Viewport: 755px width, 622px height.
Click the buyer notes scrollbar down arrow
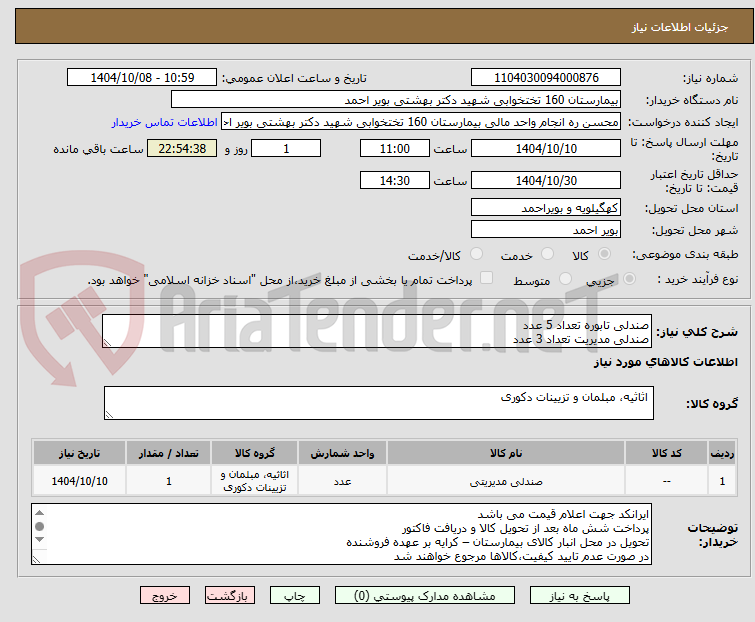point(39,540)
